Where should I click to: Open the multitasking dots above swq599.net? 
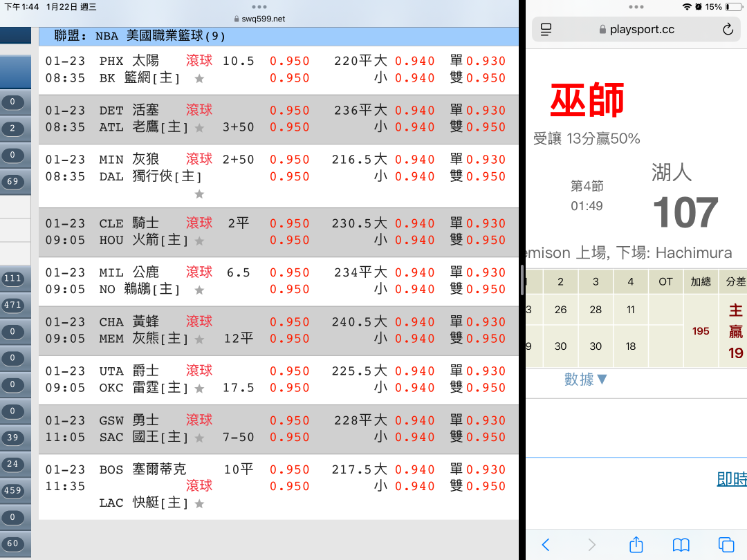tap(259, 7)
